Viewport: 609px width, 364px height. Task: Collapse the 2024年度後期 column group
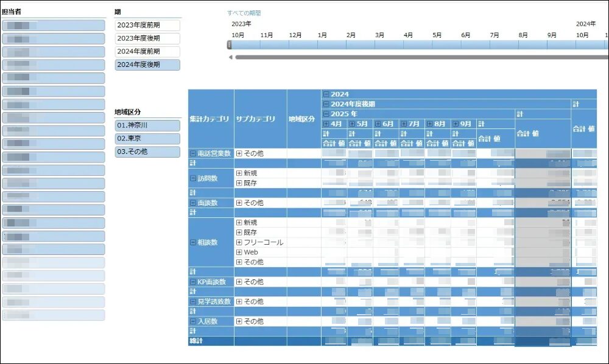(326, 103)
